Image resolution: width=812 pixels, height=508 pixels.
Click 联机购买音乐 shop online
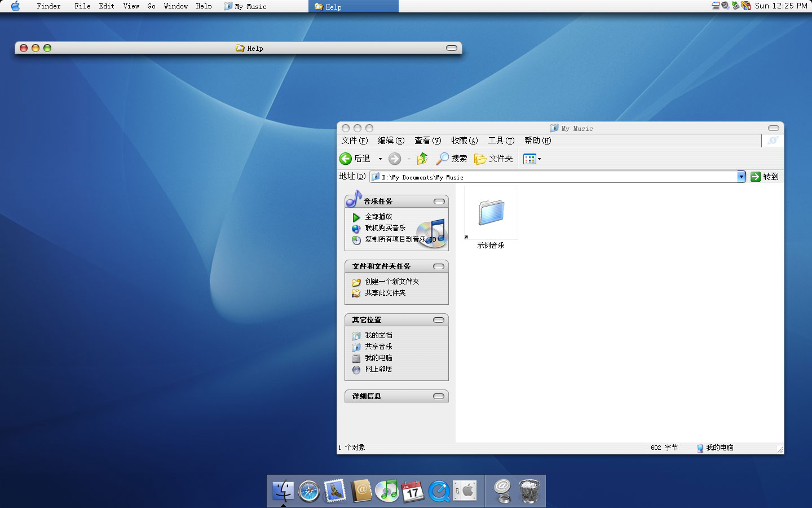385,228
